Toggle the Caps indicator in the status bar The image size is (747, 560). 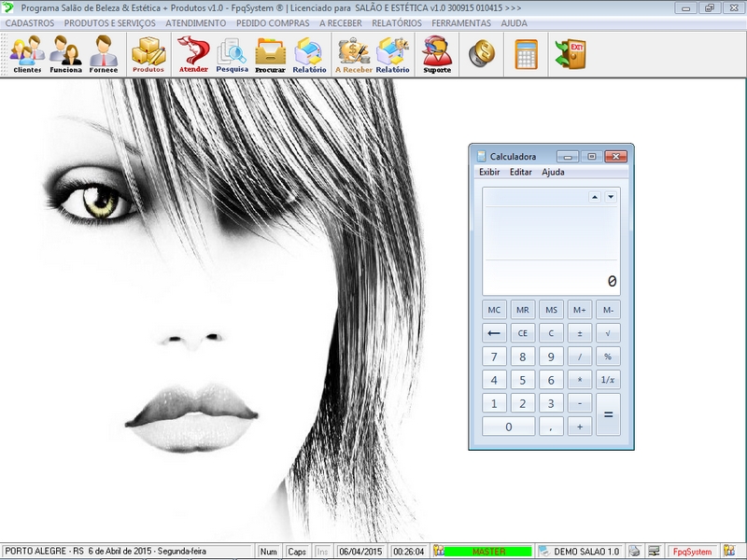point(297,552)
